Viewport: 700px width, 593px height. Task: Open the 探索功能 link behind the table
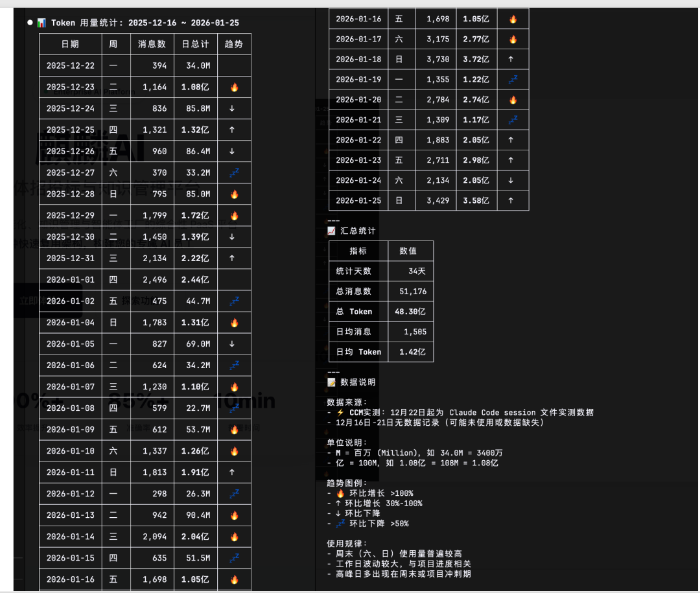click(138, 300)
